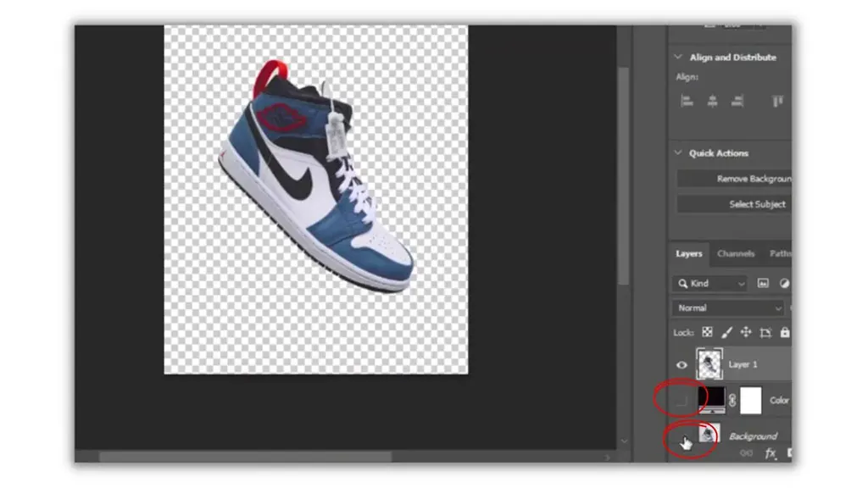Click the vertical canvas scrollbar
Viewport: 868px width, 488px height.
tap(624, 176)
